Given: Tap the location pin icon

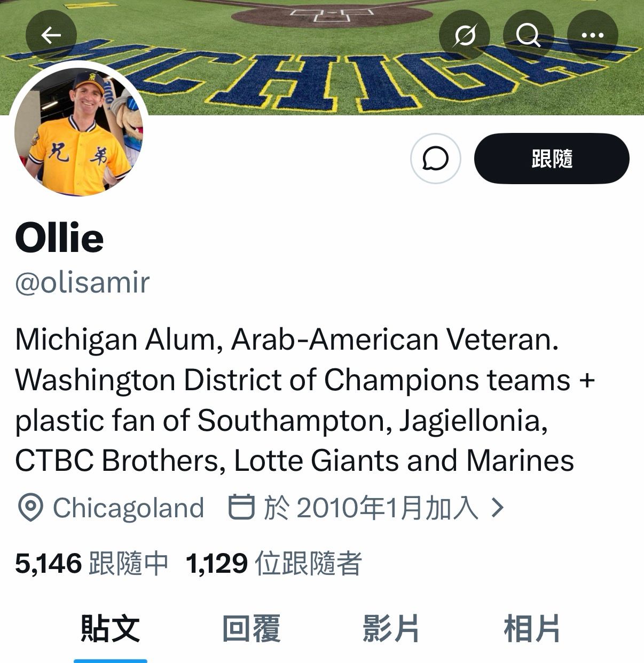Looking at the screenshot, I should [30, 508].
